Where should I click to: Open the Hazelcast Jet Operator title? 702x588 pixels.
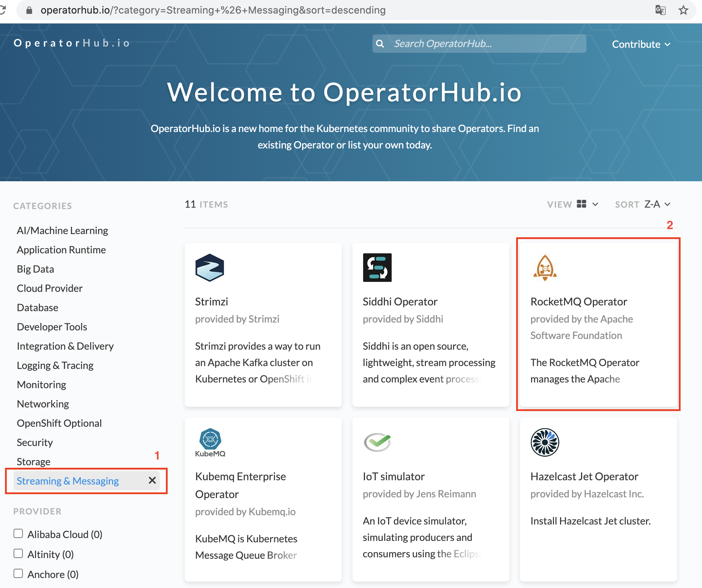pos(584,476)
